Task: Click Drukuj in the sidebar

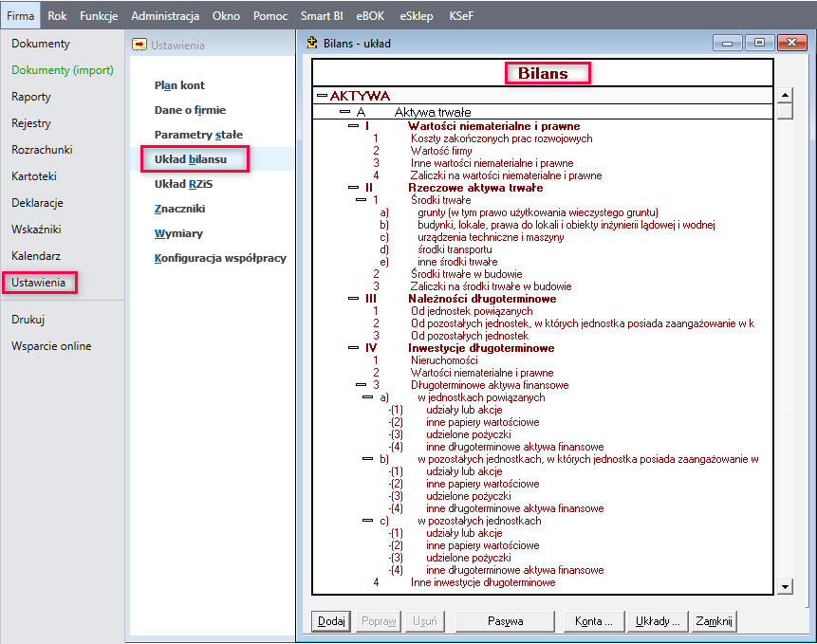Action: tap(28, 320)
